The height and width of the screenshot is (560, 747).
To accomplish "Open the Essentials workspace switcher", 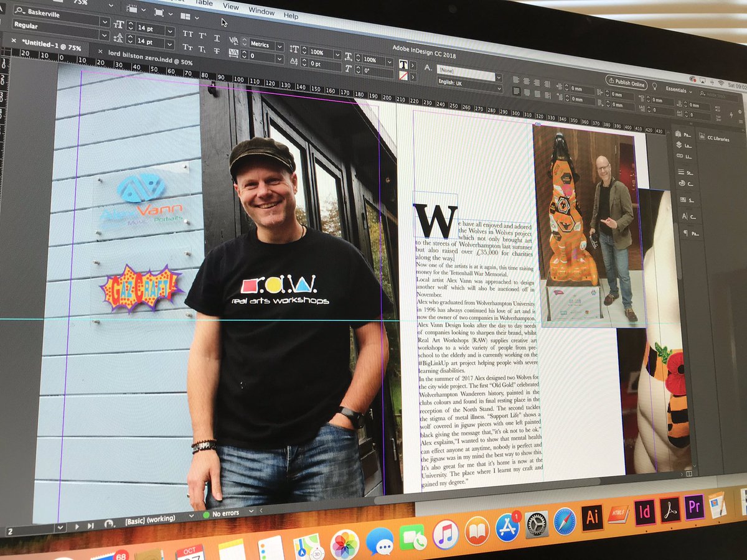I will tap(679, 91).
